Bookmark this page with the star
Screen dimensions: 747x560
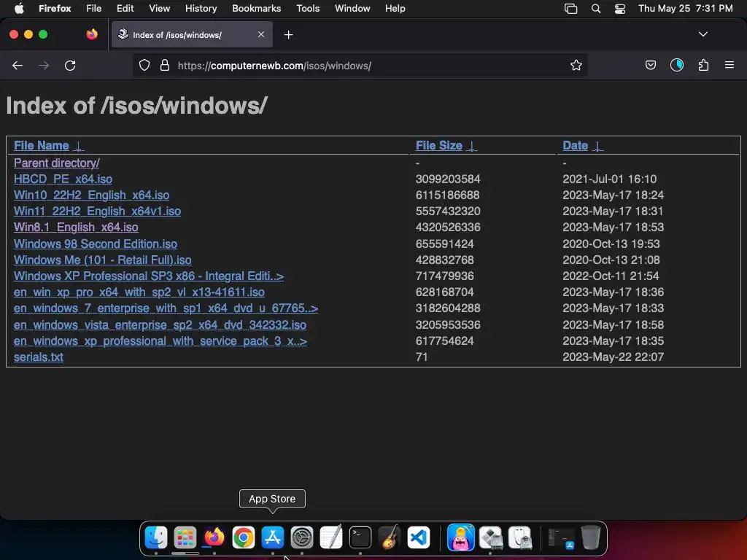coord(576,65)
